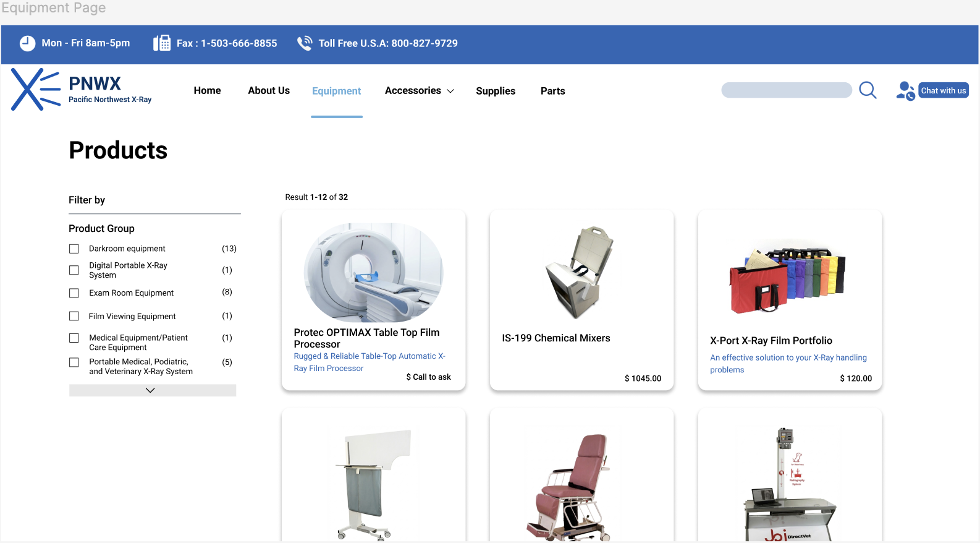Open Protec OPTIMAX Table Top Film Processor

366,338
